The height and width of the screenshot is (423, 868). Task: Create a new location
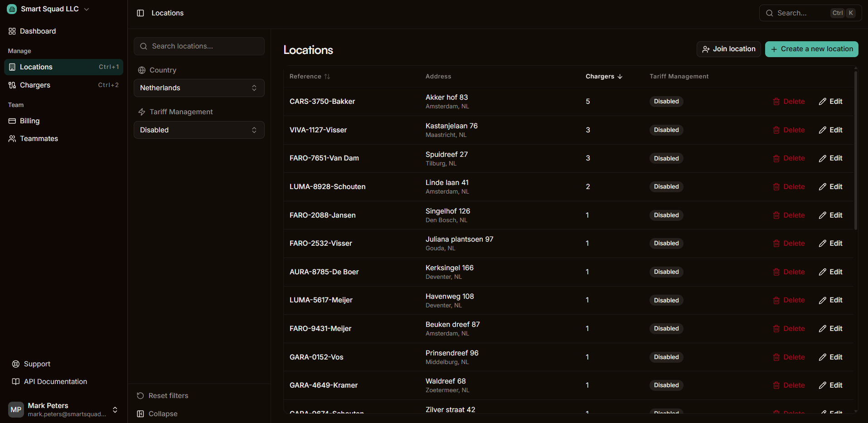tap(811, 49)
